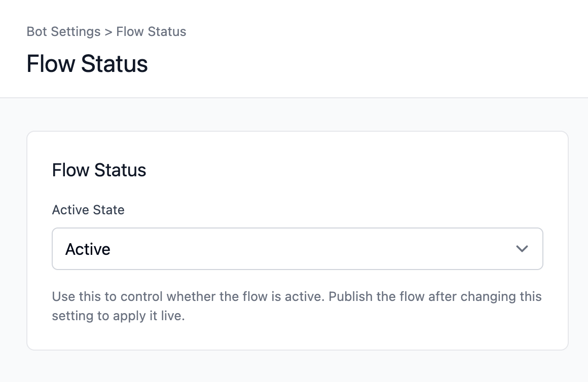Click the helper text starting "Use this to control"
The height and width of the screenshot is (382, 588).
(x=188, y=296)
